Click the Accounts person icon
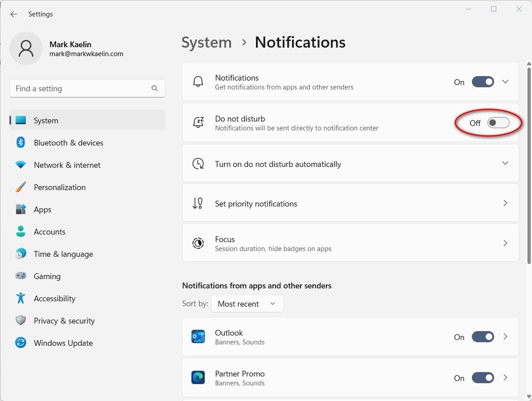Image resolution: width=532 pixels, height=401 pixels. [x=21, y=232]
